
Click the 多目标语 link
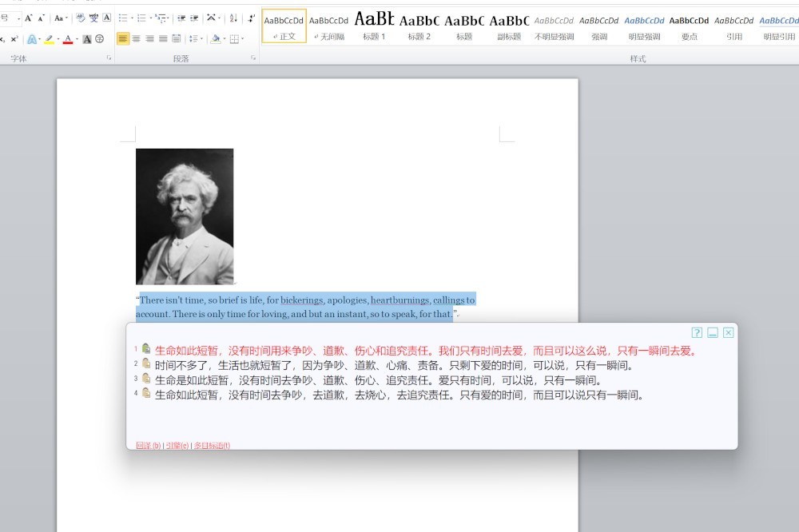point(212,446)
